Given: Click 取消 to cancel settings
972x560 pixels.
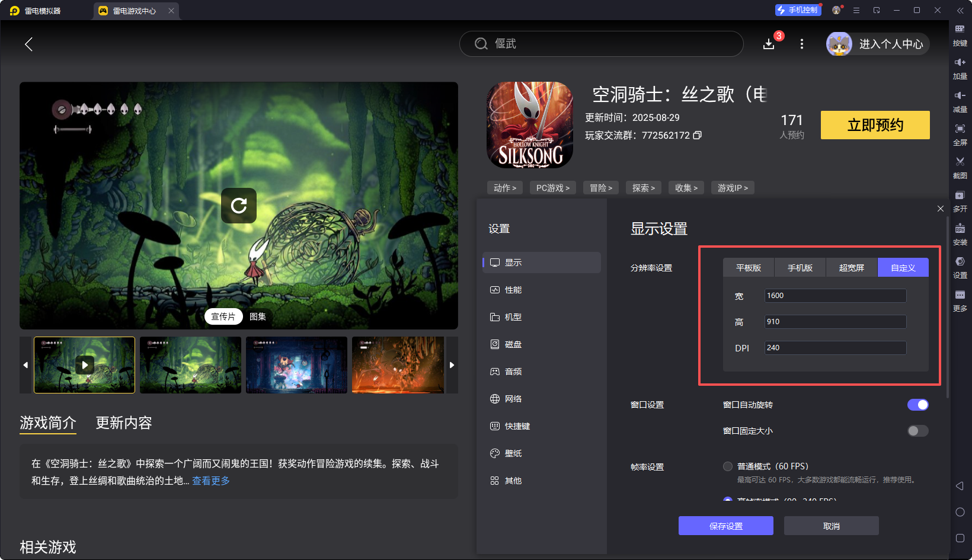Looking at the screenshot, I should (832, 526).
